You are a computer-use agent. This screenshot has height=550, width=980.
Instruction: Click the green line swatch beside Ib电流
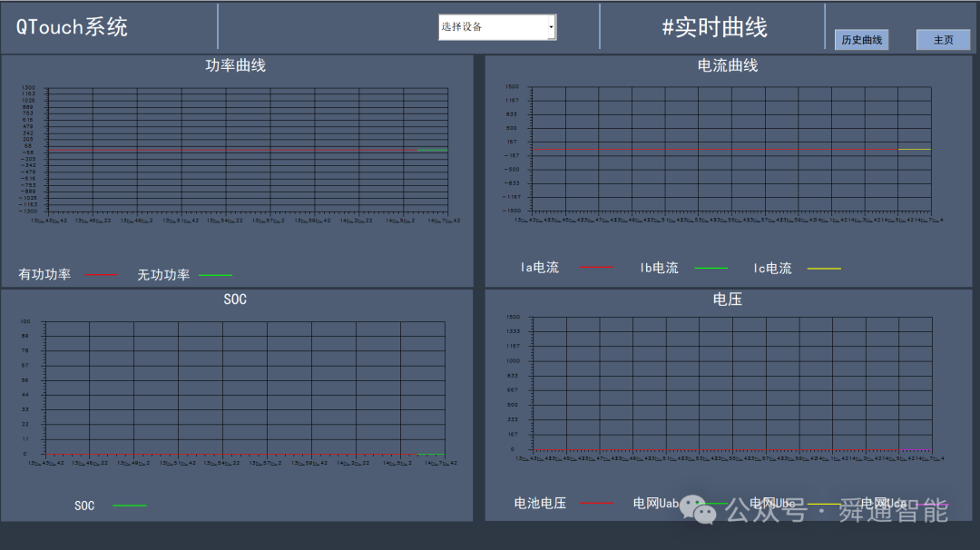(711, 268)
